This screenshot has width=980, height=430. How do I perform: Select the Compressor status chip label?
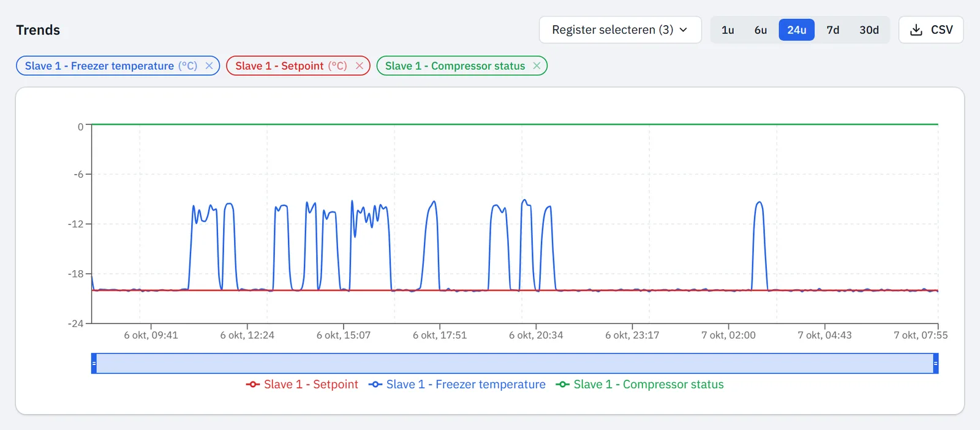[455, 66]
